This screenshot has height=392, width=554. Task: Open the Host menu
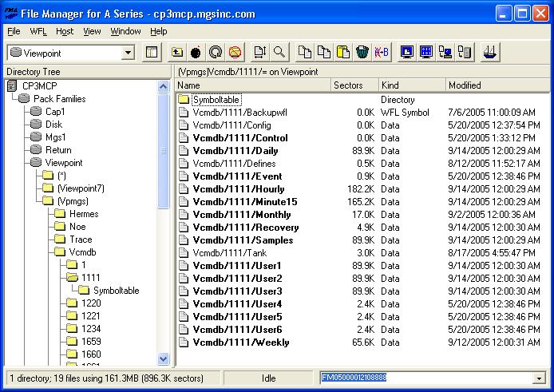coord(65,31)
